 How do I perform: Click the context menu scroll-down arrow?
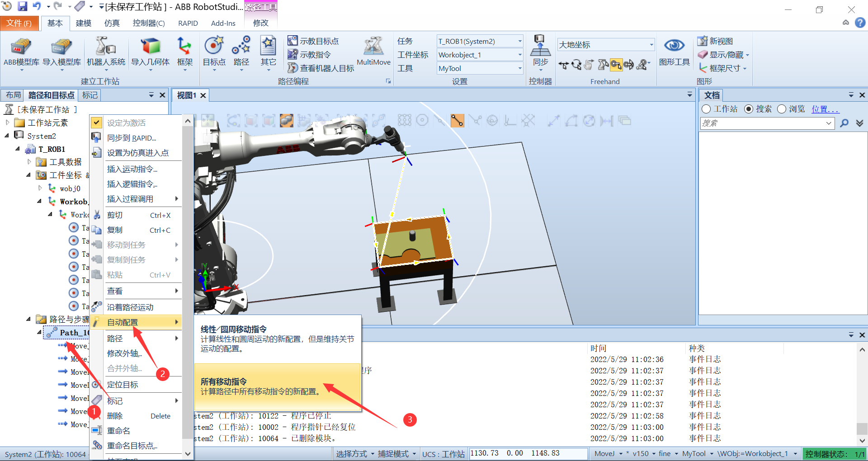coord(188,453)
